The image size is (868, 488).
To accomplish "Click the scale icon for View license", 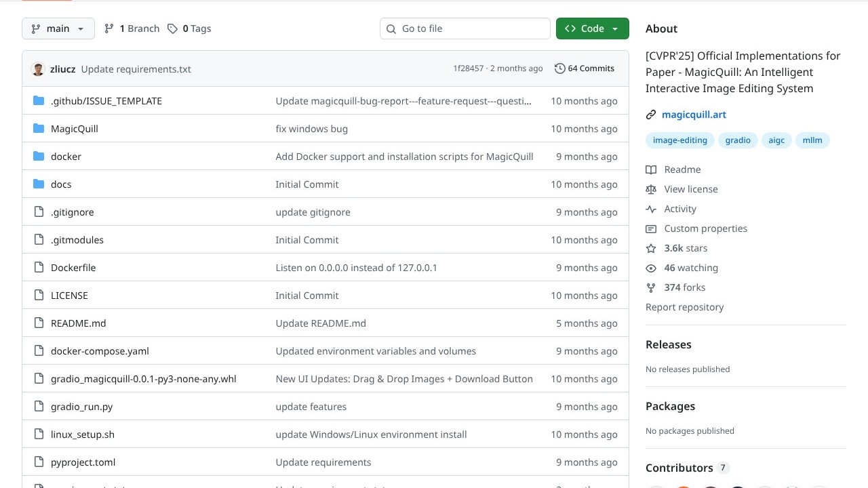I will (x=651, y=189).
